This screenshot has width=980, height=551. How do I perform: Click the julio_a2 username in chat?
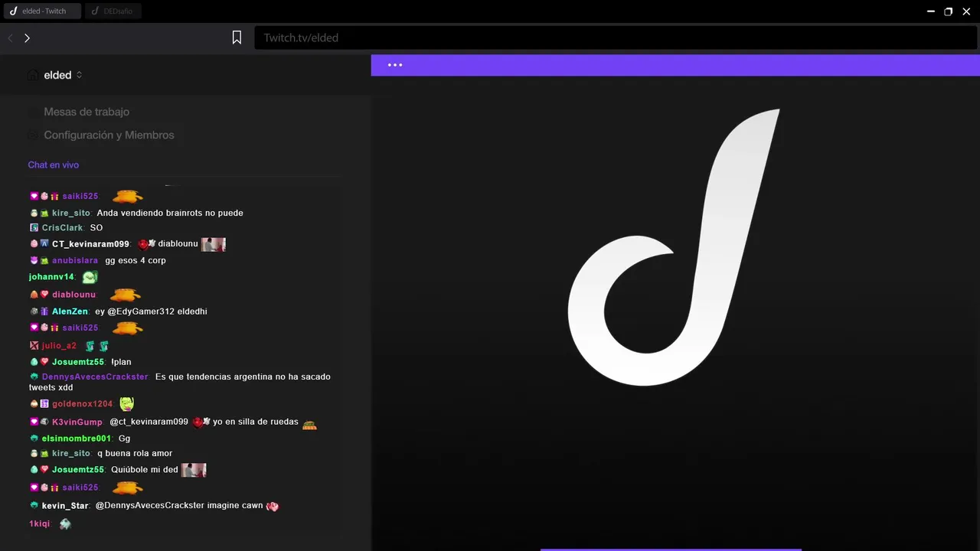pos(59,346)
